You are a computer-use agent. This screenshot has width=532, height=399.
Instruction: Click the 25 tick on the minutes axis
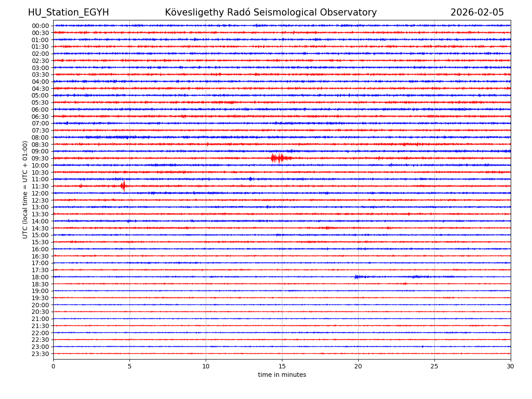(x=434, y=367)
